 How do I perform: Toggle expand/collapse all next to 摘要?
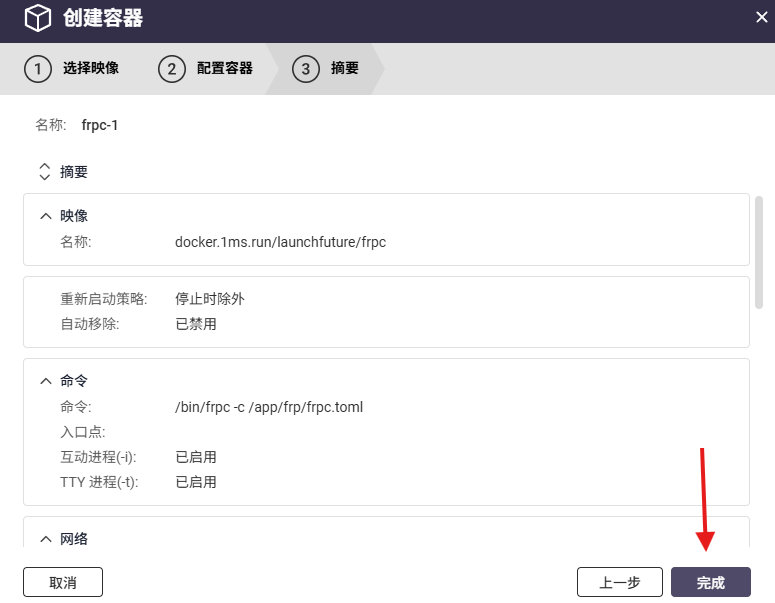44,172
